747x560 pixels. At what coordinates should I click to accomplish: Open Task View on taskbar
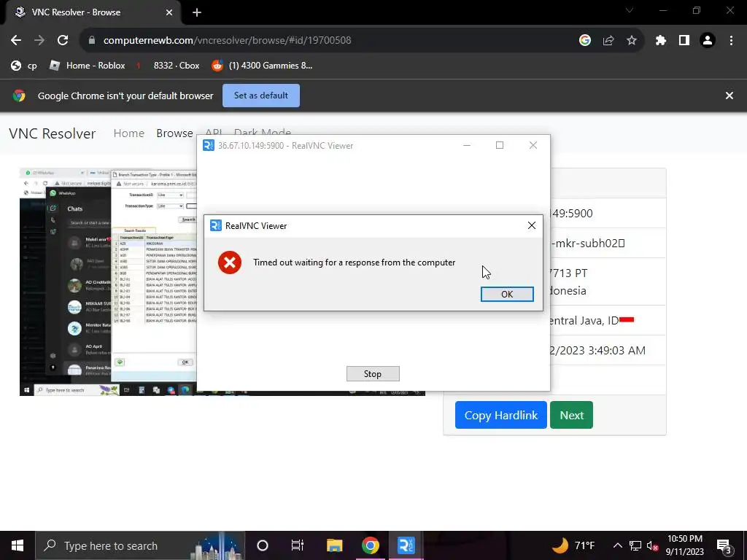point(298,545)
